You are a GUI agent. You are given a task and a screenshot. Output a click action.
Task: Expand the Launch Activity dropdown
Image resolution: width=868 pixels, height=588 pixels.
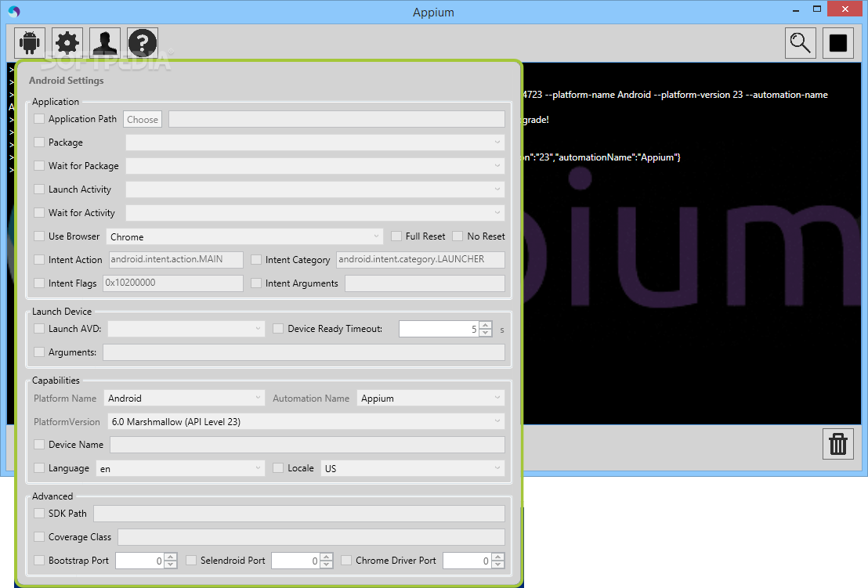point(315,189)
